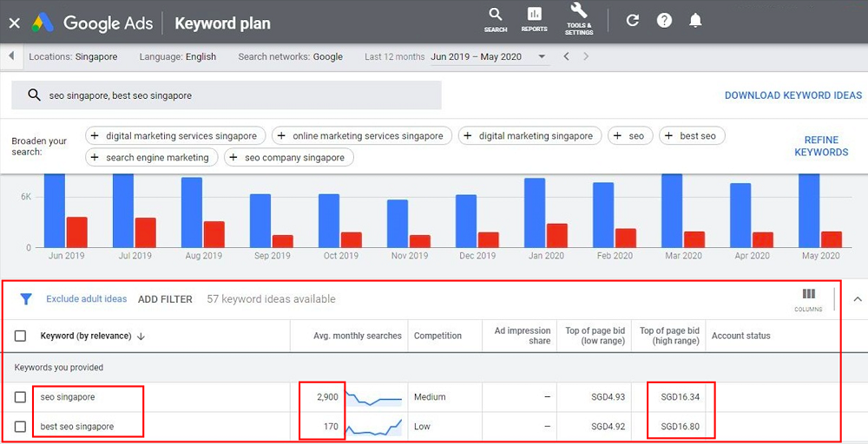Change the Language: English setting
The image size is (868, 444).
(178, 56)
